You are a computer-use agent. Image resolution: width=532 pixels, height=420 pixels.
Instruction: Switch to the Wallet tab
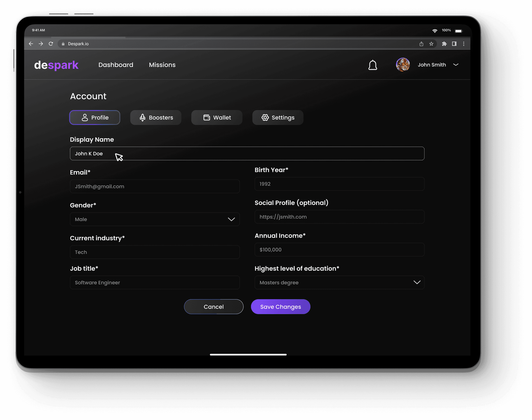(x=217, y=117)
